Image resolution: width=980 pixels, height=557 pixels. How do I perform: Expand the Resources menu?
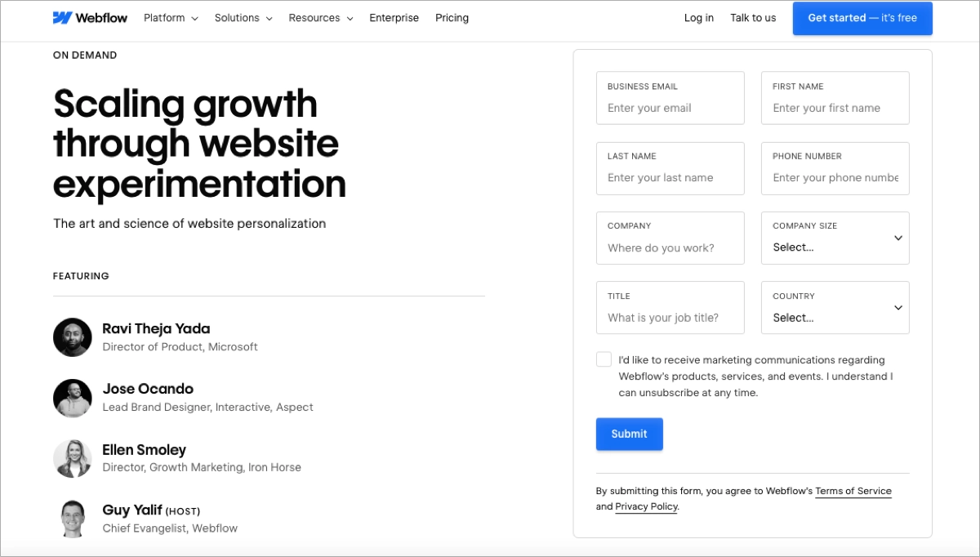[x=320, y=17]
